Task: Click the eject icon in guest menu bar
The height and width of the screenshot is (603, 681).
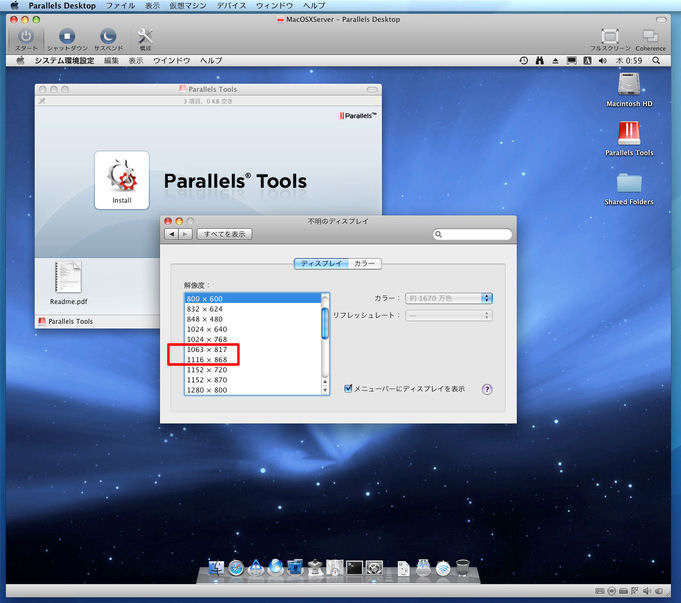Action: point(555,61)
